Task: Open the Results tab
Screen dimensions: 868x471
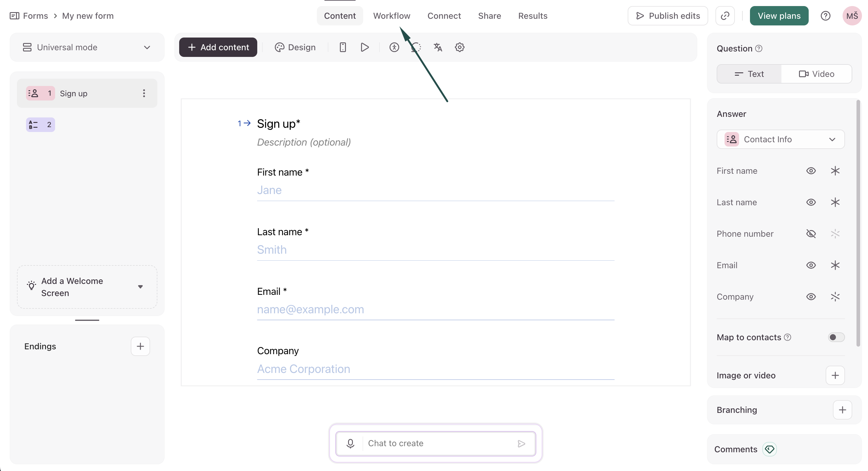Action: point(532,16)
